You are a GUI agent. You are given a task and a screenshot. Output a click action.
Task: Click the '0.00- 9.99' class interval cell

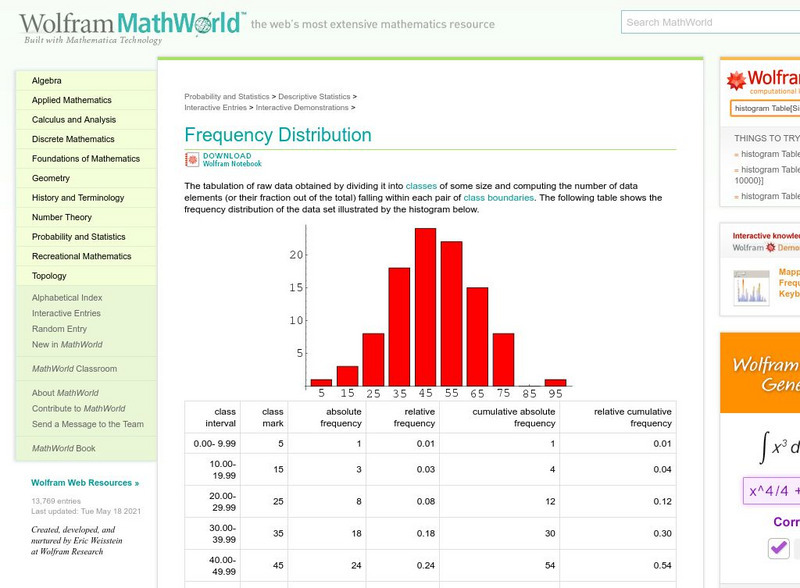[214, 444]
